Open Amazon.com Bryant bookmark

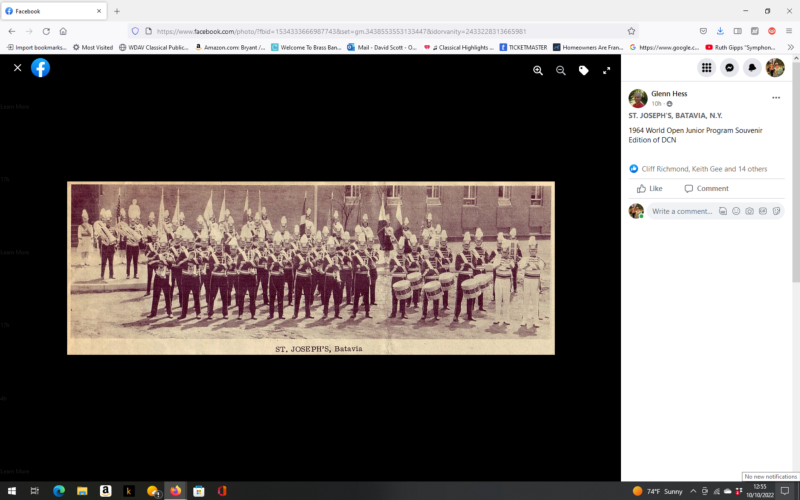[230, 47]
